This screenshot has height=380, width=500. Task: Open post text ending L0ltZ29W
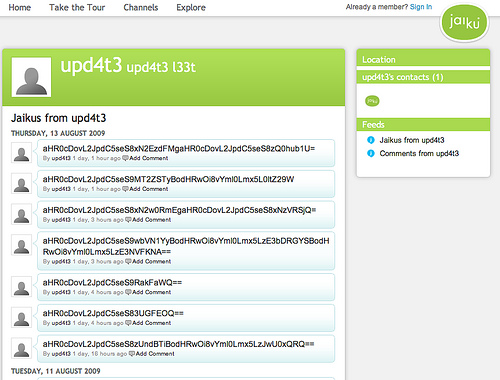point(168,179)
